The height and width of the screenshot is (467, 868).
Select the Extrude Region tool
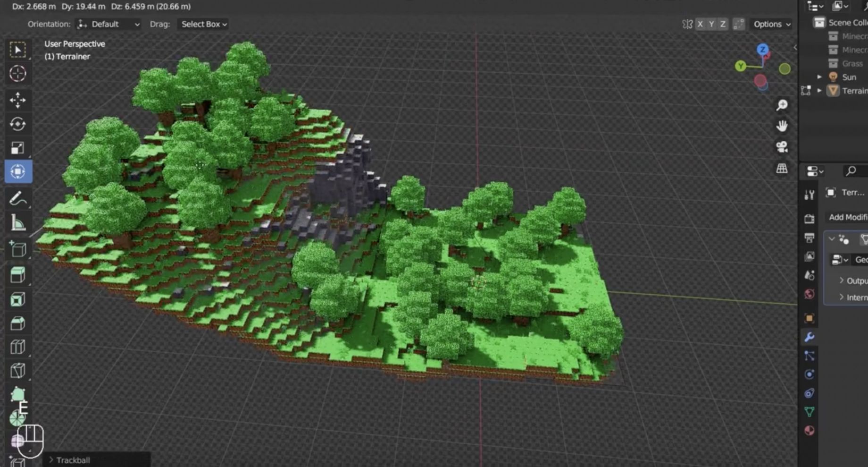pyautogui.click(x=18, y=275)
